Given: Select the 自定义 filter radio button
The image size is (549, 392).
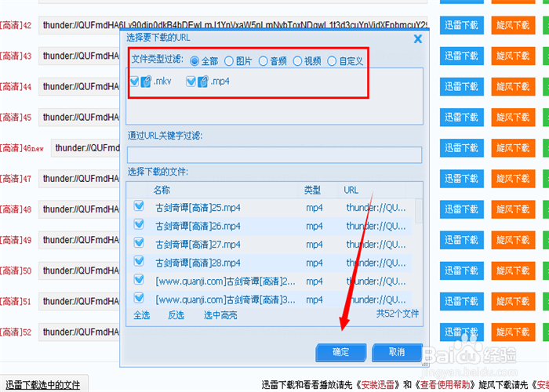Looking at the screenshot, I should point(332,61).
